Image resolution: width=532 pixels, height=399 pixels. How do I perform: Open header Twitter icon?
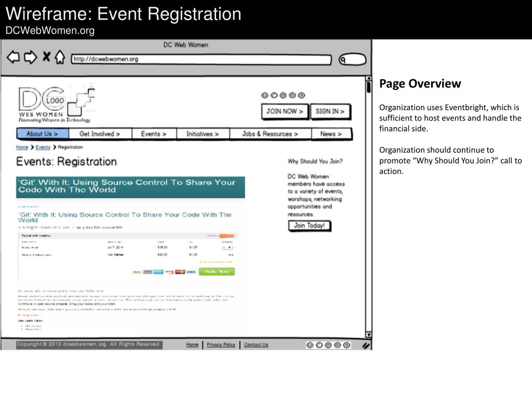pos(274,96)
